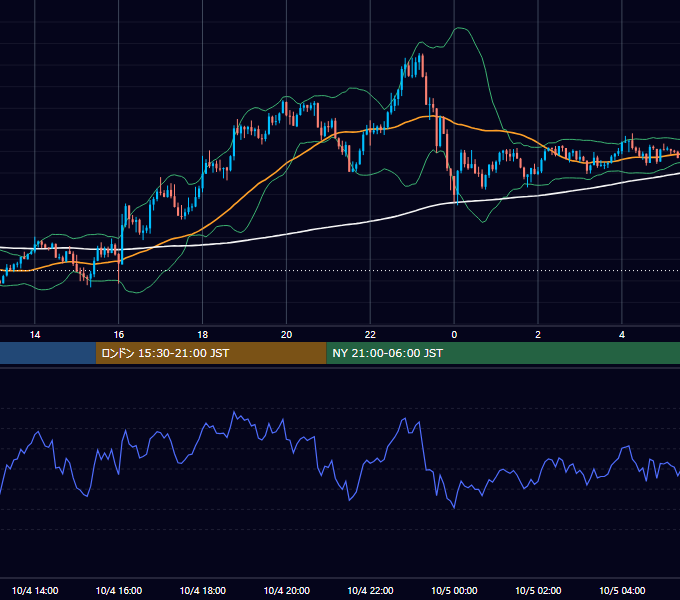Click the ロンドン 15:30-21:00 JST session bar

(211, 353)
